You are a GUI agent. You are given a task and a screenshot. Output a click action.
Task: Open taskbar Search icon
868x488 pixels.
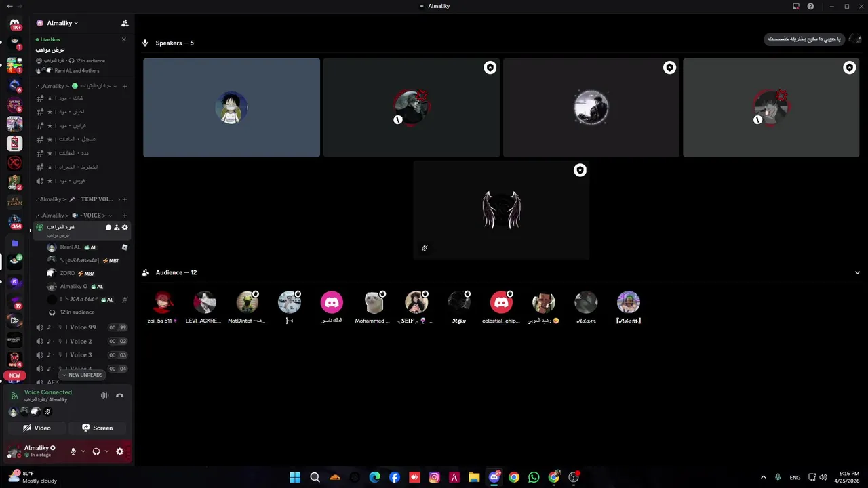pyautogui.click(x=315, y=477)
